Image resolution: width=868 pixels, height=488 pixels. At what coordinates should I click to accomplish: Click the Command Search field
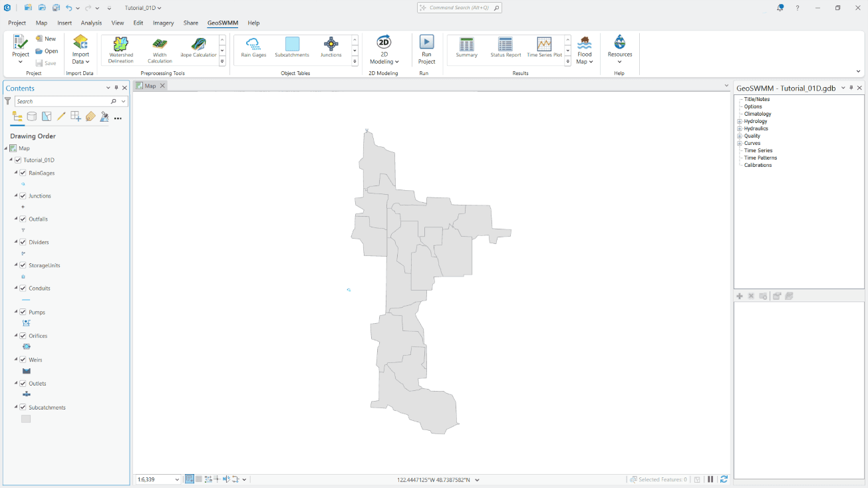pyautogui.click(x=459, y=7)
